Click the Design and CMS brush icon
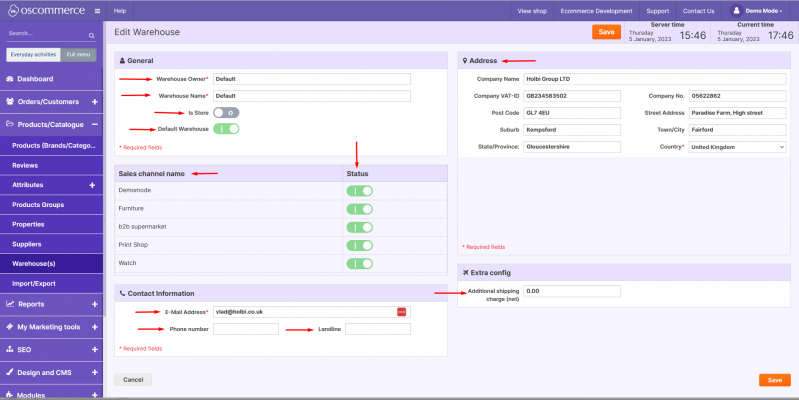 pyautogui.click(x=10, y=372)
